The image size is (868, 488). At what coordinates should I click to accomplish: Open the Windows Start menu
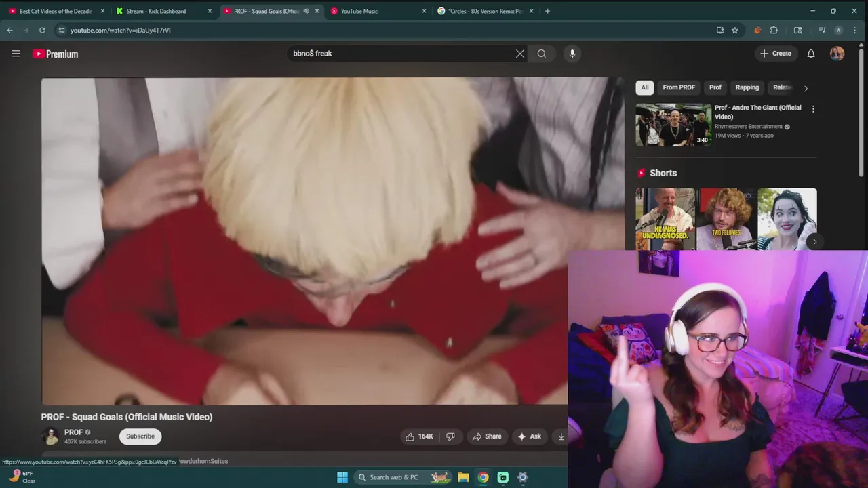342,477
